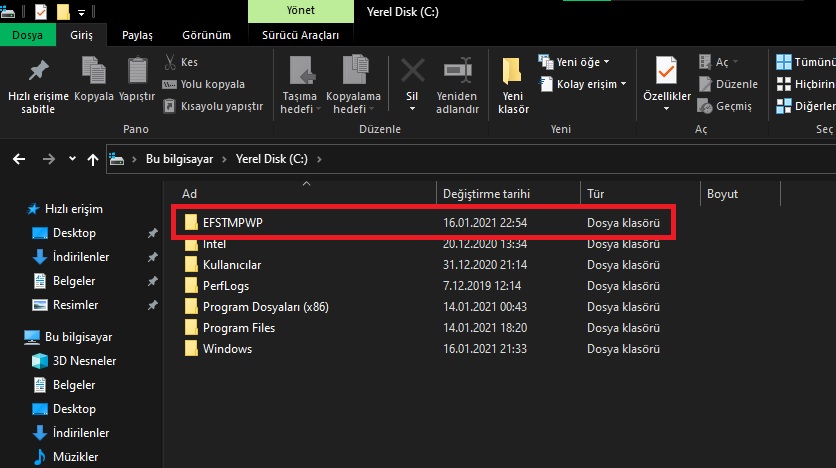Click Yerel Disk (C:) in address bar
836x468 pixels.
tap(271, 159)
